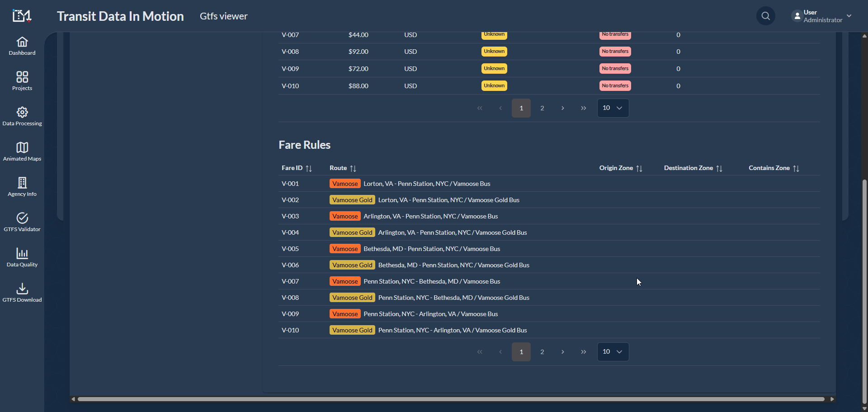Expand the User Administrator menu
The width and height of the screenshot is (868, 412).
point(821,16)
